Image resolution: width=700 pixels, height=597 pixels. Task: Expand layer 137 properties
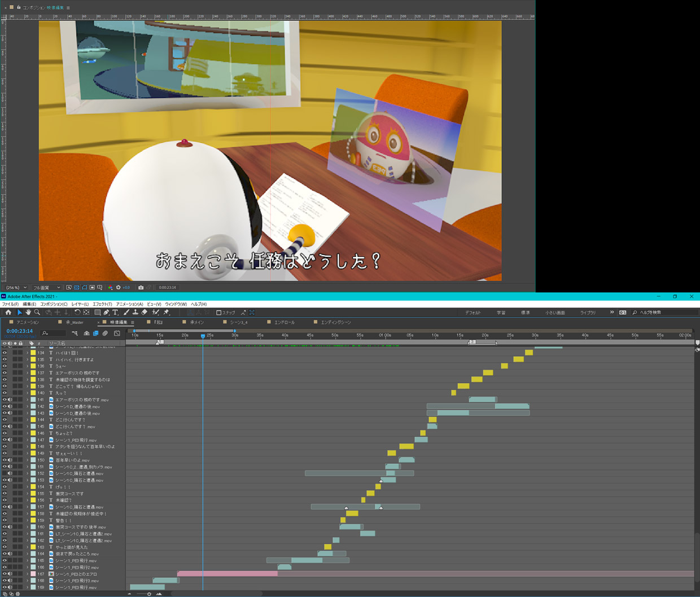point(27,373)
